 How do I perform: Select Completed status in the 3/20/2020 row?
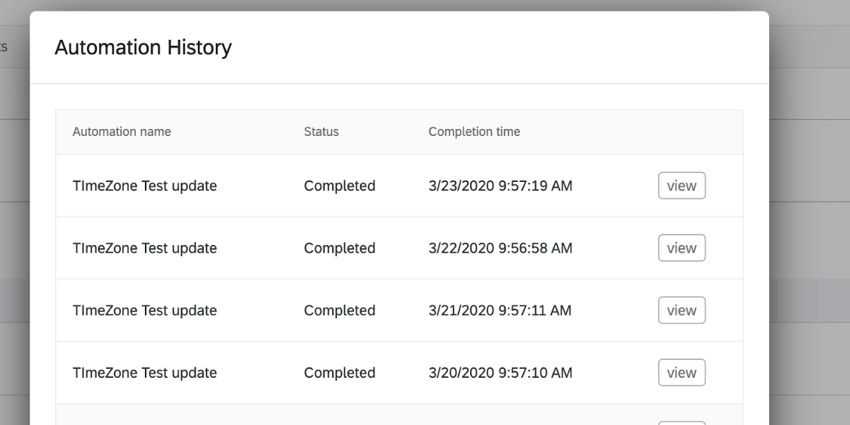coord(339,373)
